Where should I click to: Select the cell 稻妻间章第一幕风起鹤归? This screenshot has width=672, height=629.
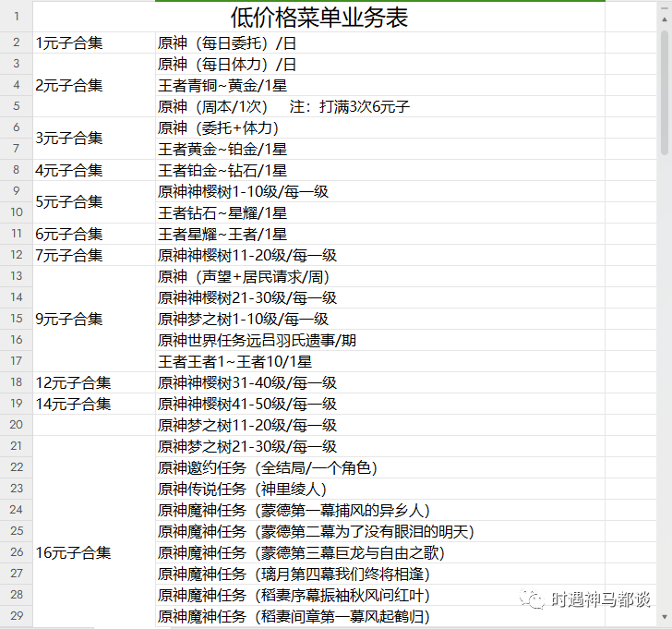point(379,616)
